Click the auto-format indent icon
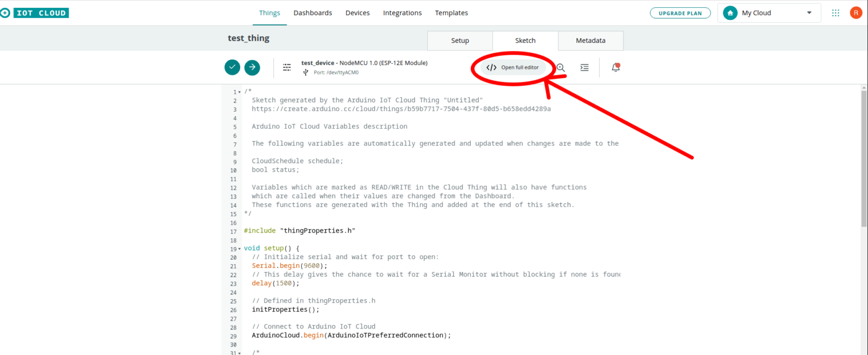The width and height of the screenshot is (868, 355). 584,67
